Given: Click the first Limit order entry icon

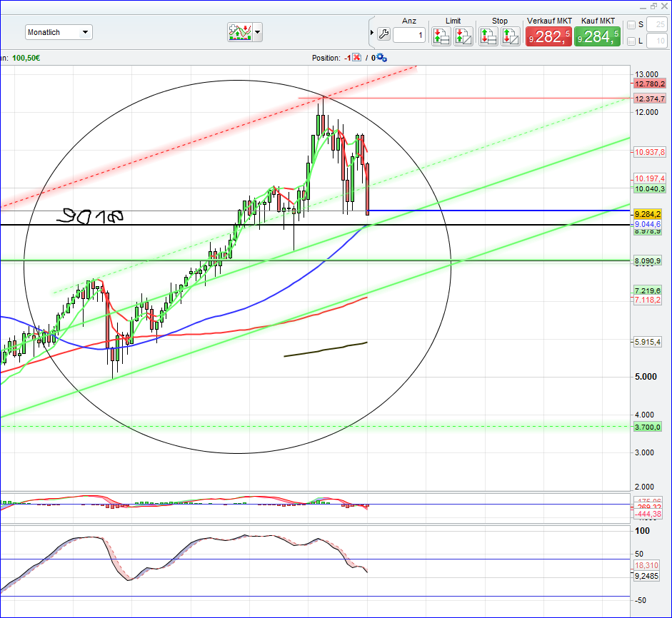Looking at the screenshot, I should 441,35.
